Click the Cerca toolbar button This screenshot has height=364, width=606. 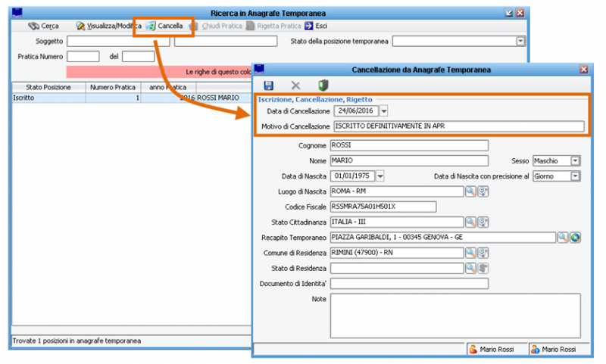(43, 26)
